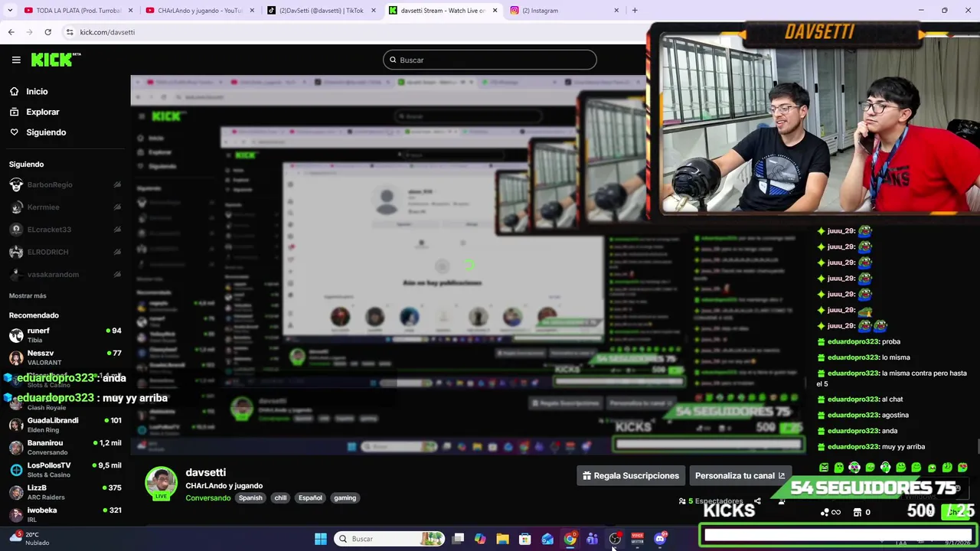Click the davsetti channel name
Screen dimensions: 980x551
point(205,472)
